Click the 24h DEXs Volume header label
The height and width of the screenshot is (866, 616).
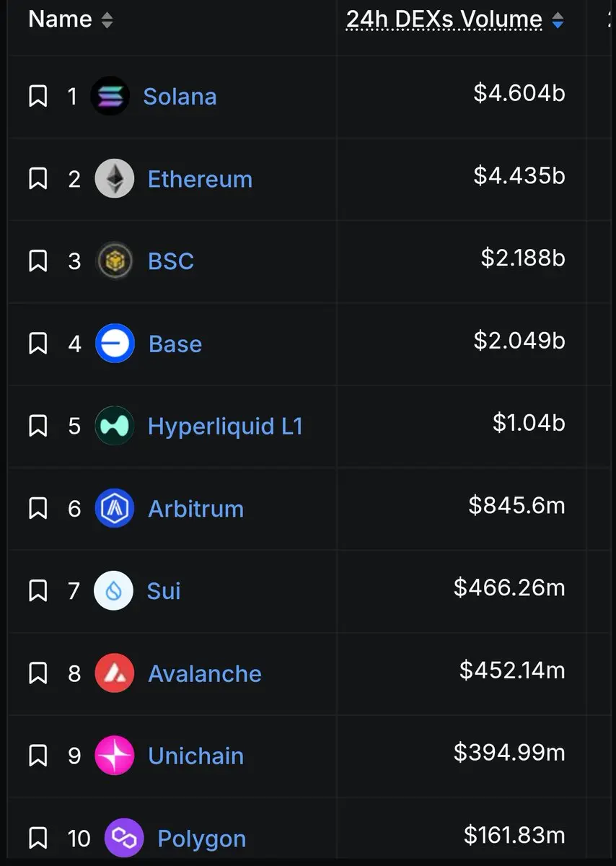click(x=444, y=19)
